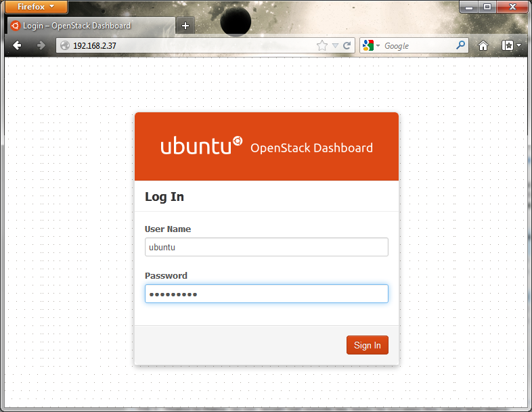Open a new tab with plus button

click(x=185, y=26)
